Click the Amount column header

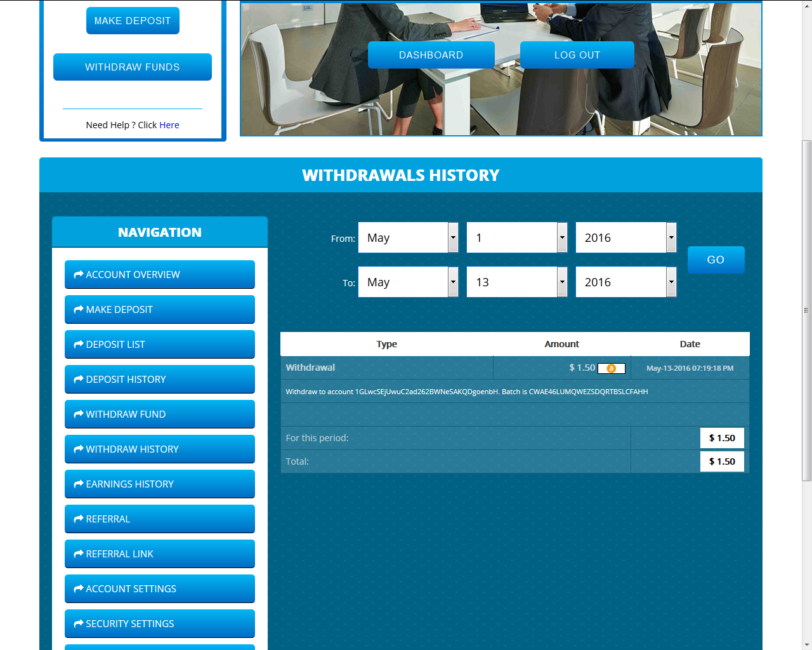coord(562,344)
